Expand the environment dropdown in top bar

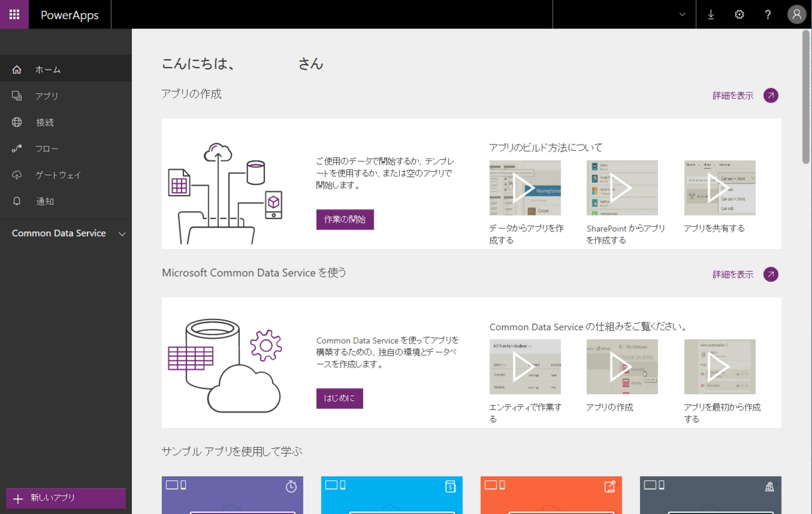(x=683, y=15)
